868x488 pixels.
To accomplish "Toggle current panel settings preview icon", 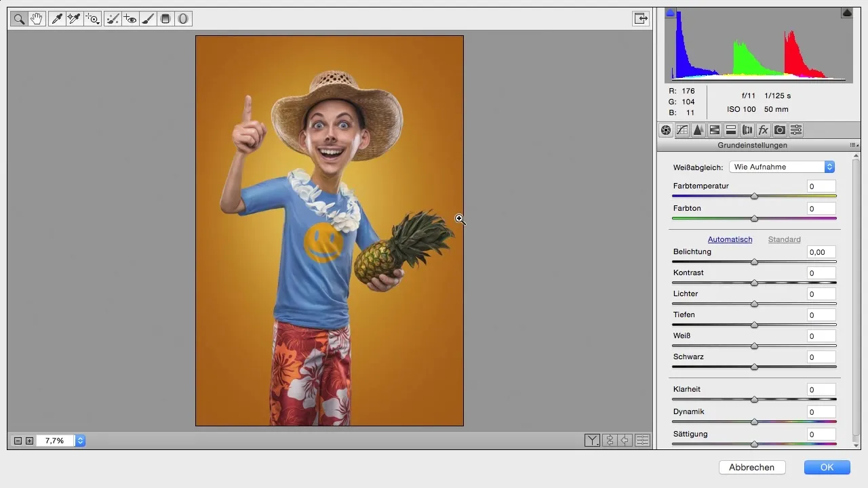I will [642, 441].
